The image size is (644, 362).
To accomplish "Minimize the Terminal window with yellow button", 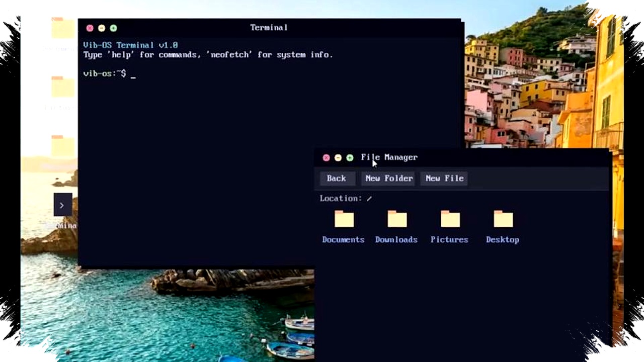I will pyautogui.click(x=102, y=28).
